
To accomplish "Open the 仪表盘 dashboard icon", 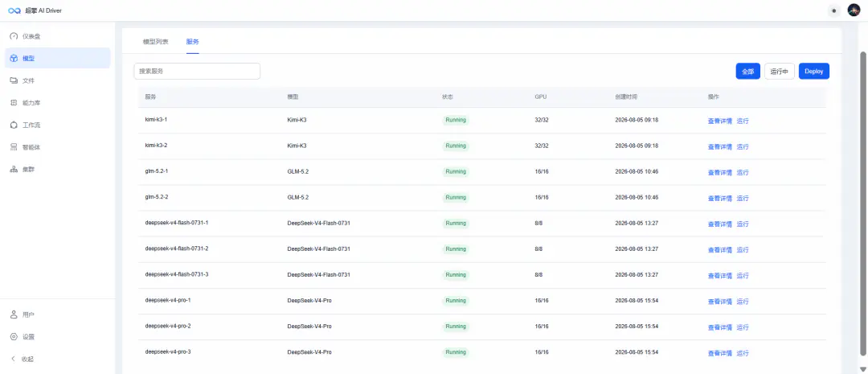I will pos(14,36).
